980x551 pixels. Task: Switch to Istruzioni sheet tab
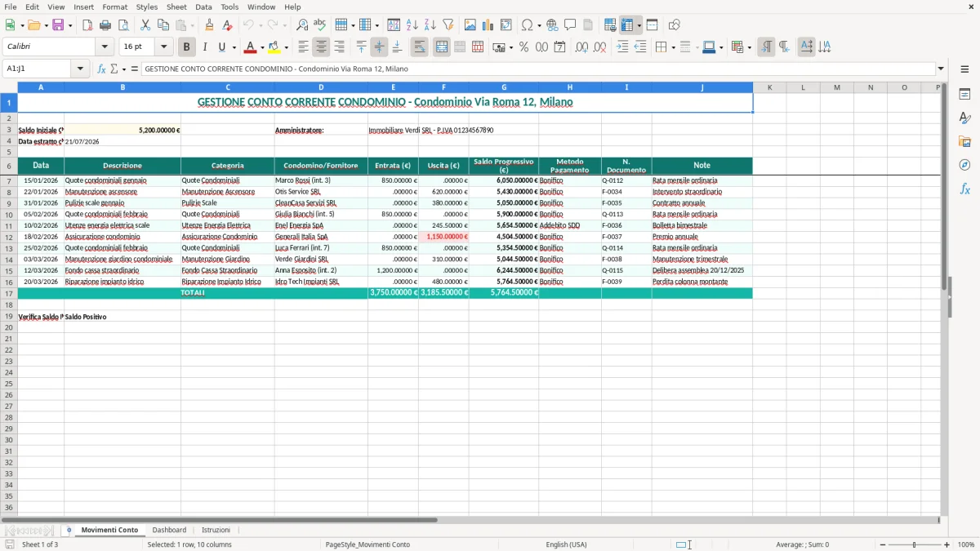click(x=216, y=530)
